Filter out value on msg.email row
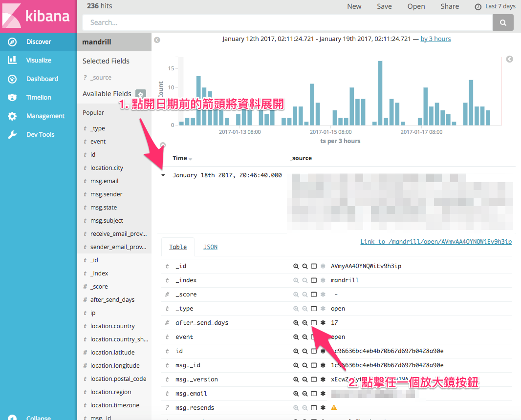Screen dimensions: 521x420 point(304,394)
